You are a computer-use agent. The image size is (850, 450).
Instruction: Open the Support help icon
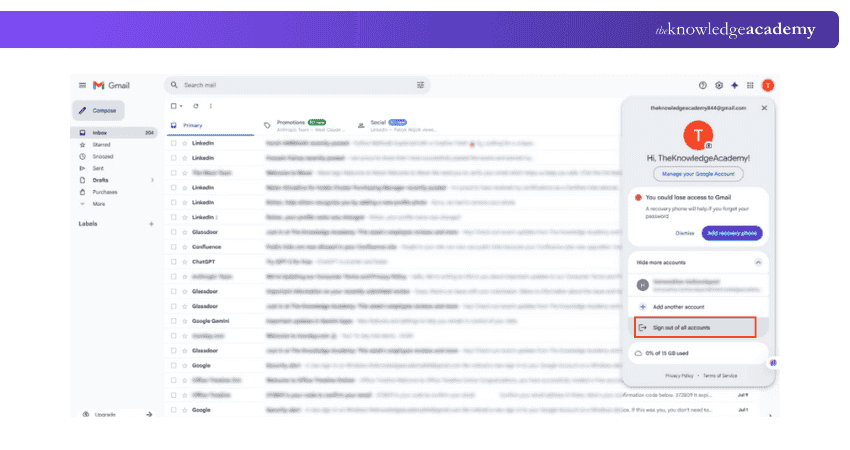tap(703, 85)
